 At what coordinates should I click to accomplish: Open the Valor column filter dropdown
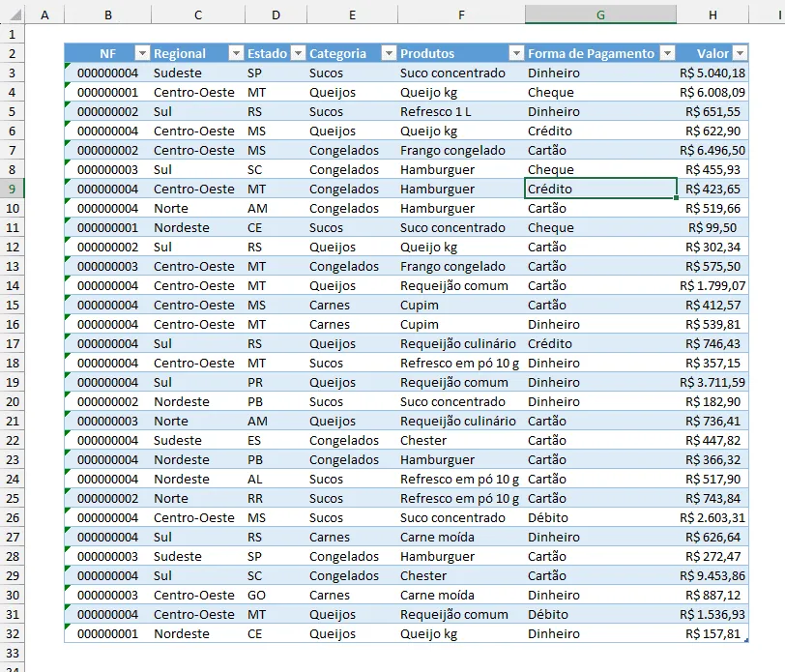[x=740, y=53]
